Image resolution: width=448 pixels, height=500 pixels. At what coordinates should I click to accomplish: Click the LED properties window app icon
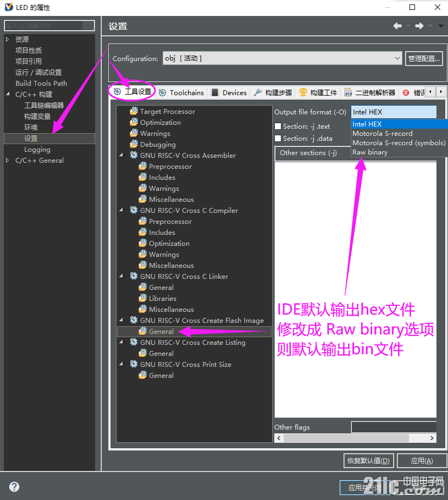9,7
